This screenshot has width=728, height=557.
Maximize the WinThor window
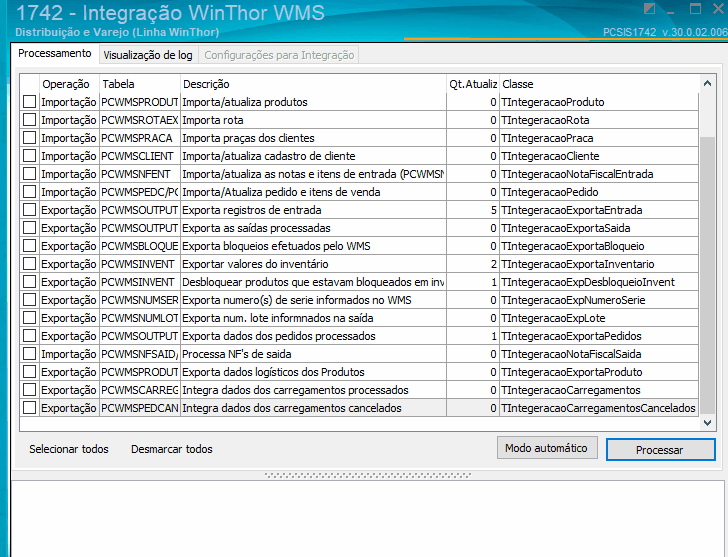pos(695,9)
